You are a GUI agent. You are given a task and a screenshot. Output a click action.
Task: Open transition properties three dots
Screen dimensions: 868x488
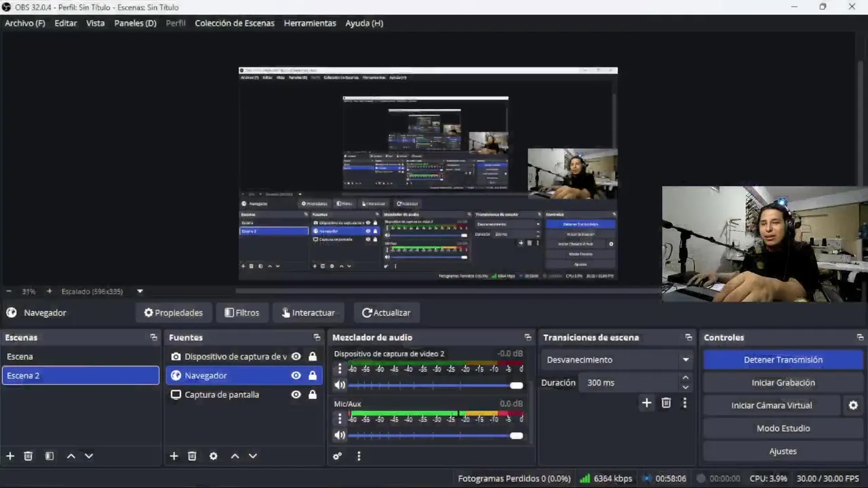pos(684,403)
